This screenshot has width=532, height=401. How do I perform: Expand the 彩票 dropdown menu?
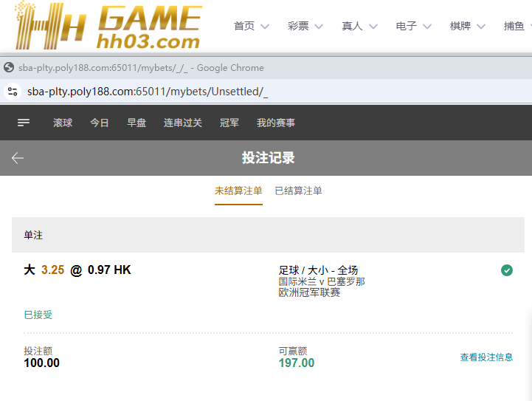pyautogui.click(x=305, y=27)
